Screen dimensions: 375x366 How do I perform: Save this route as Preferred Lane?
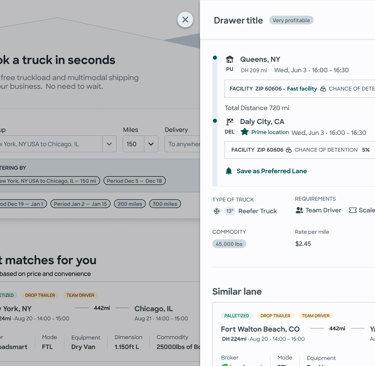pyautogui.click(x=272, y=171)
